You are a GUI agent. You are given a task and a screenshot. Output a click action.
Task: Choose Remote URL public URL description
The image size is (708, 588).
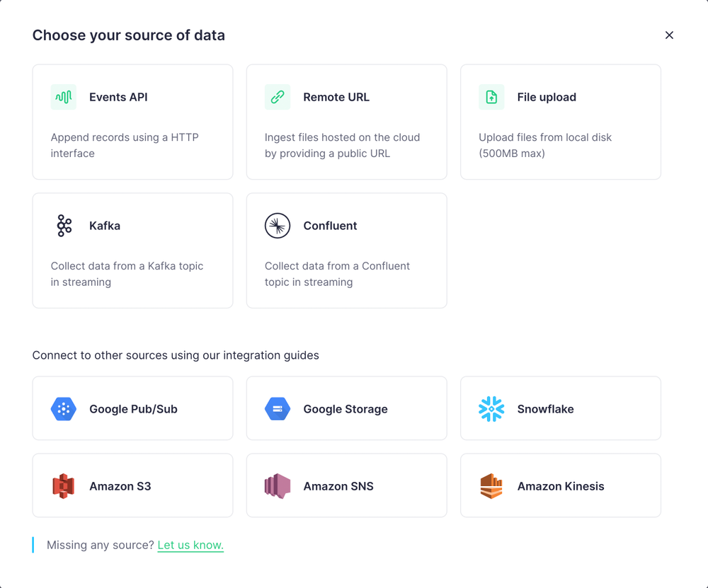pyautogui.click(x=342, y=145)
